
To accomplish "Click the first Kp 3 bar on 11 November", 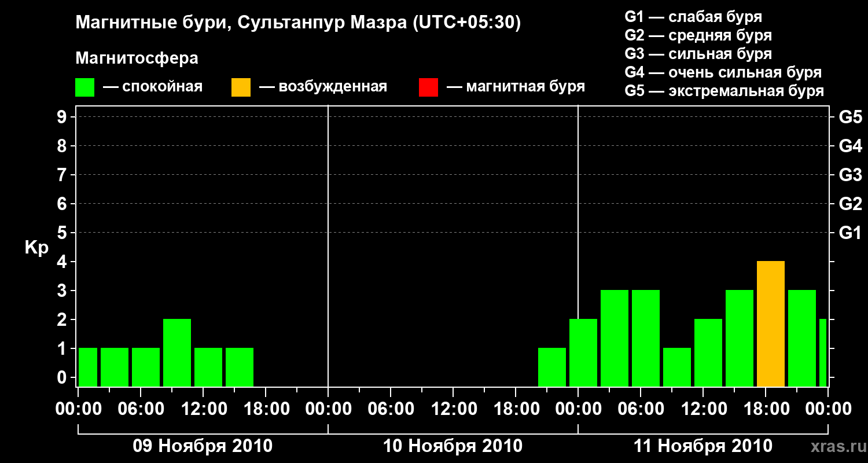I will tap(615, 338).
